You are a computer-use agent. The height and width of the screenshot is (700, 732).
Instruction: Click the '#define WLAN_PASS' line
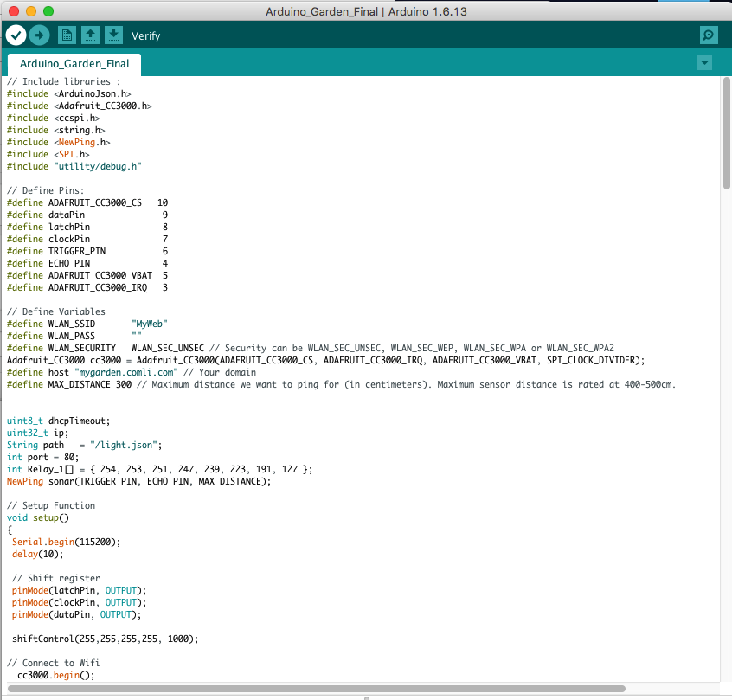(74, 337)
